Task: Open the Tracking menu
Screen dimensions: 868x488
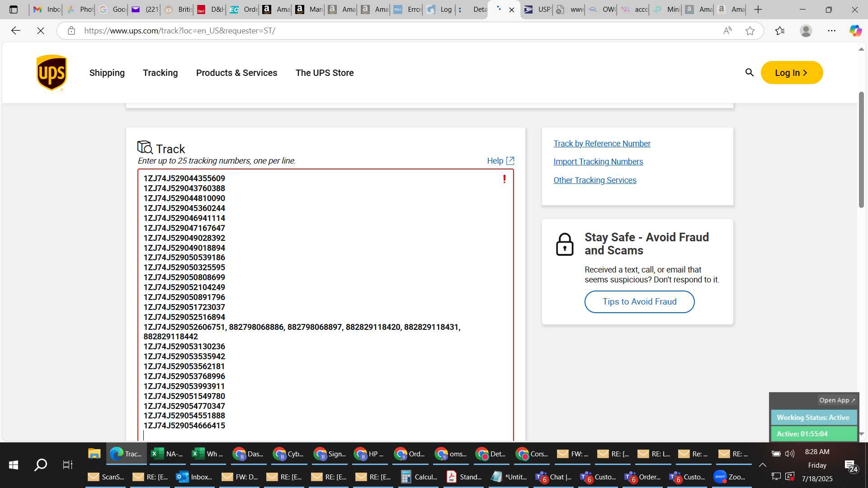Action: coord(160,73)
